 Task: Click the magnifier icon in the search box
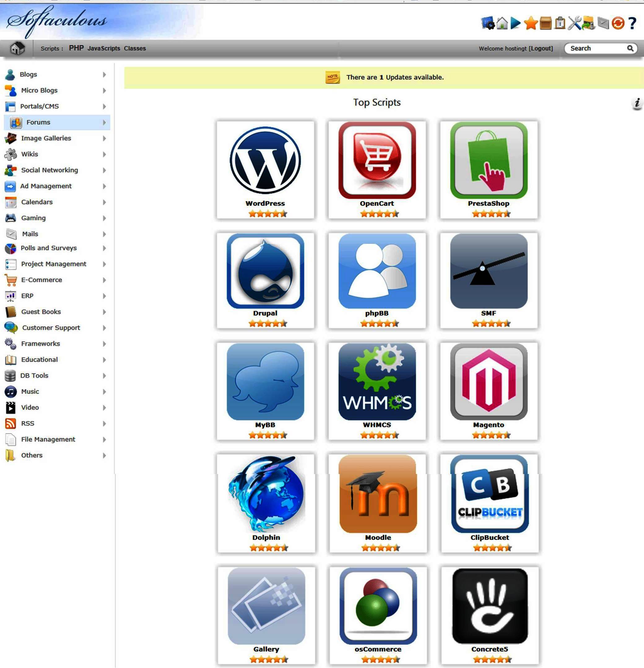pyautogui.click(x=630, y=48)
